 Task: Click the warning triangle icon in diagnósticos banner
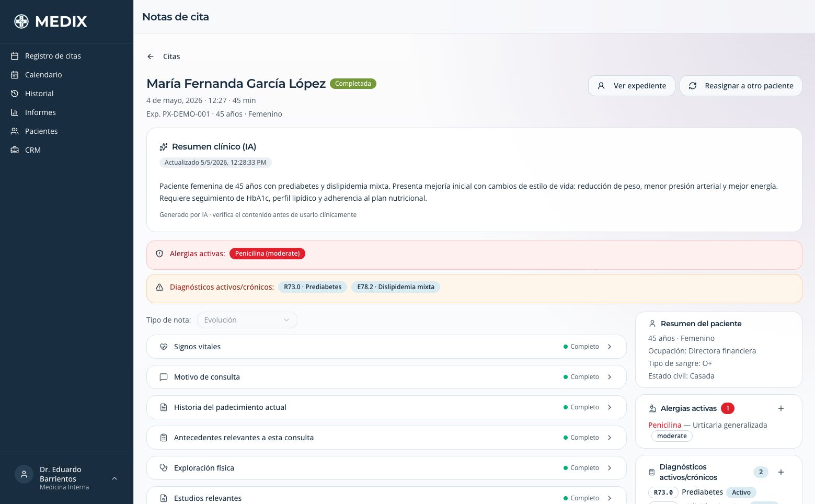pos(159,287)
